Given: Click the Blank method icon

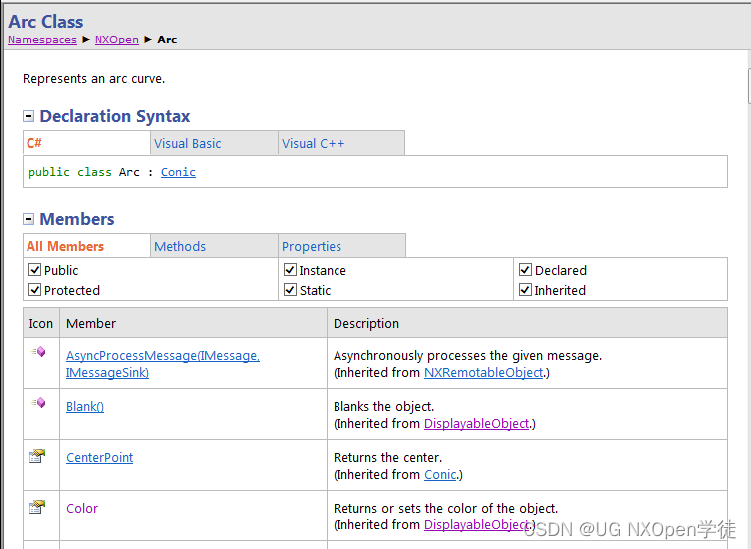Looking at the screenshot, I should coord(38,403).
